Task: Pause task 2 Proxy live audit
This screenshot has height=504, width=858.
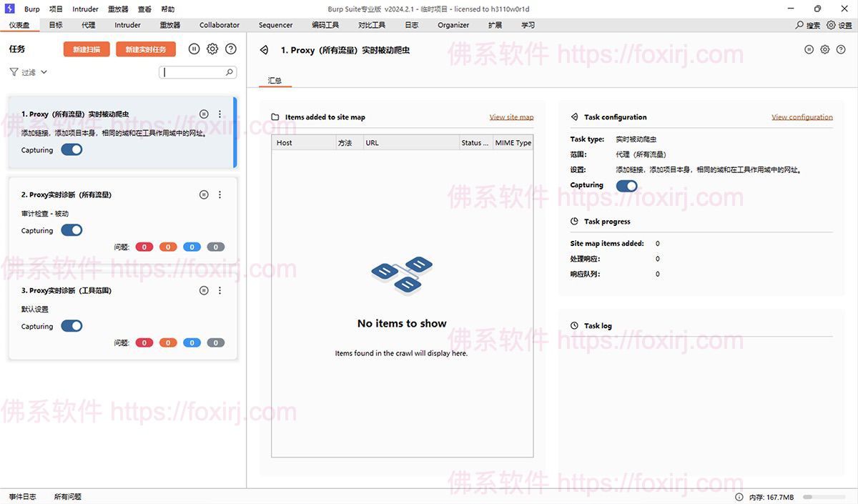Action: [204, 194]
